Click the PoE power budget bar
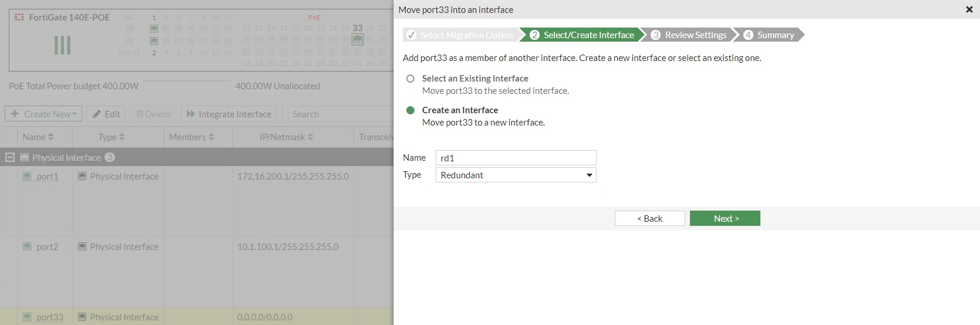 pyautogui.click(x=187, y=86)
